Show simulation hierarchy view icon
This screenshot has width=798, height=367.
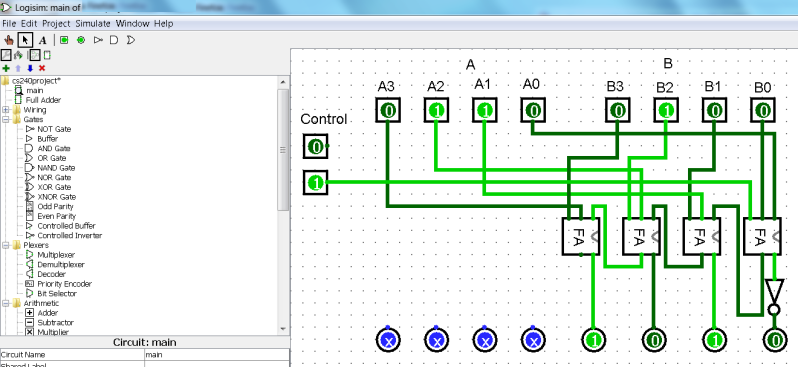click(x=18, y=55)
